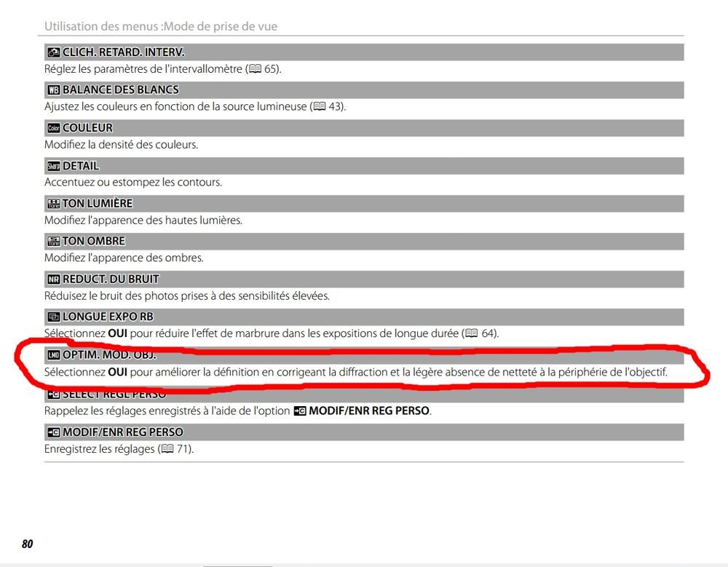Click 'Modifiez l'apparence des ombres.'

click(124, 258)
